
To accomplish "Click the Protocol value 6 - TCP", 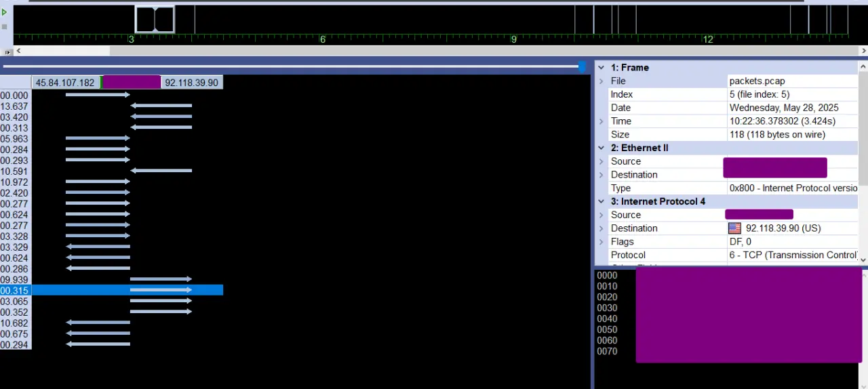I will 793,255.
